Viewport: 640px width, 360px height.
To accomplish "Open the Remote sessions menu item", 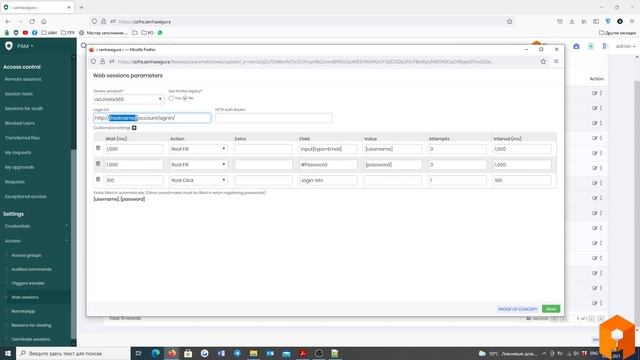I will 23,79.
